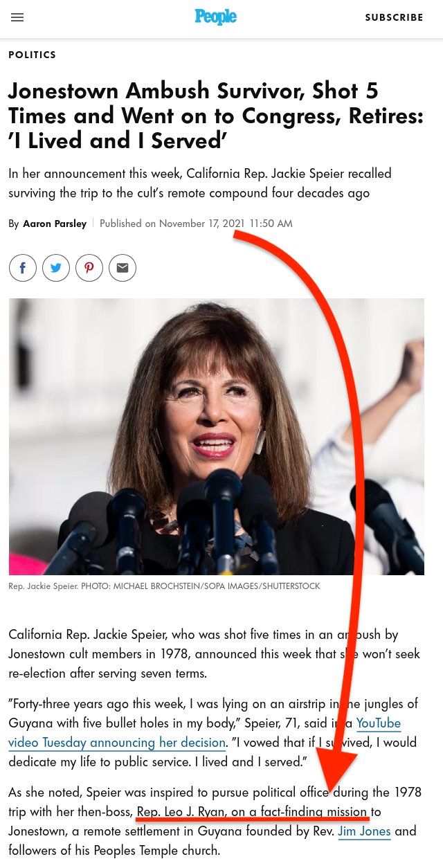
Task: Share the article on Facebook
Action: tap(23, 268)
